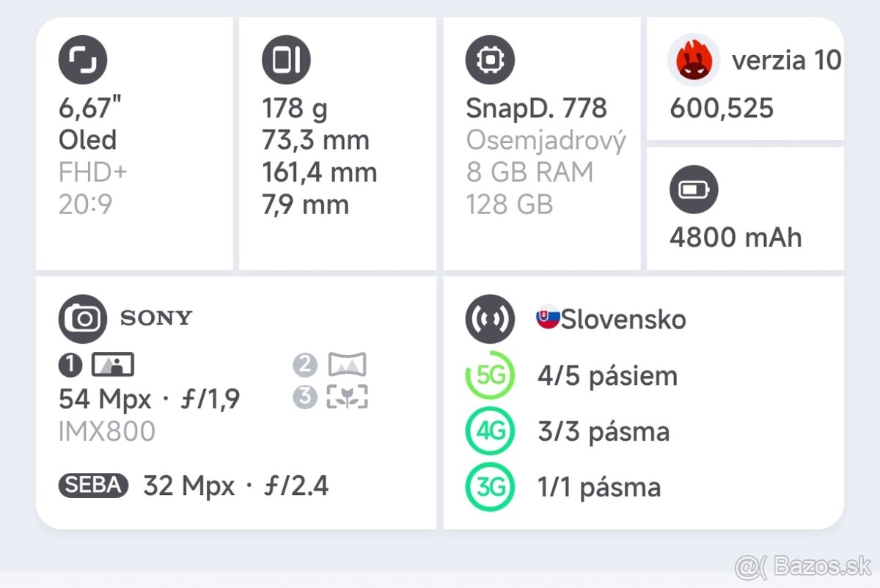Tap the battery capacity icon
Viewport: 880px width, 588px height.
(x=693, y=190)
